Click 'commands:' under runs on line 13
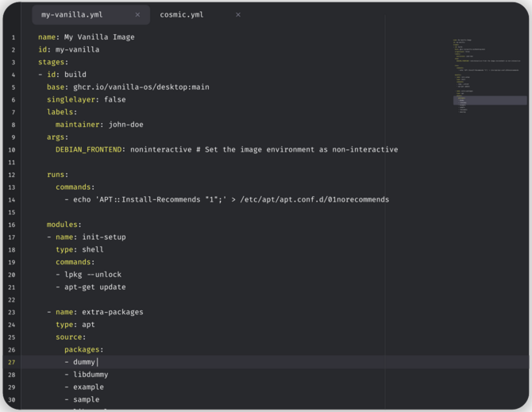Screen dimensions: 532x412 pyautogui.click(x=75, y=187)
